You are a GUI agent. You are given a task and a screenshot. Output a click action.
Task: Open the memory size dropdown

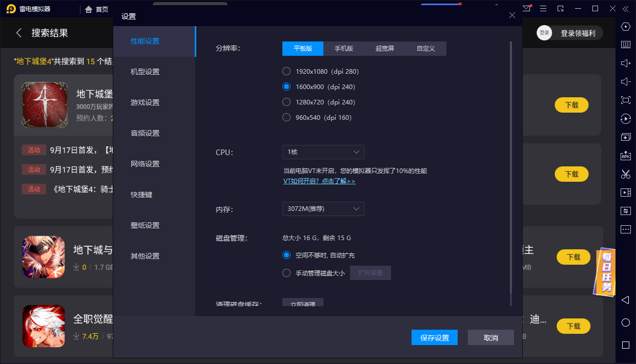(323, 209)
